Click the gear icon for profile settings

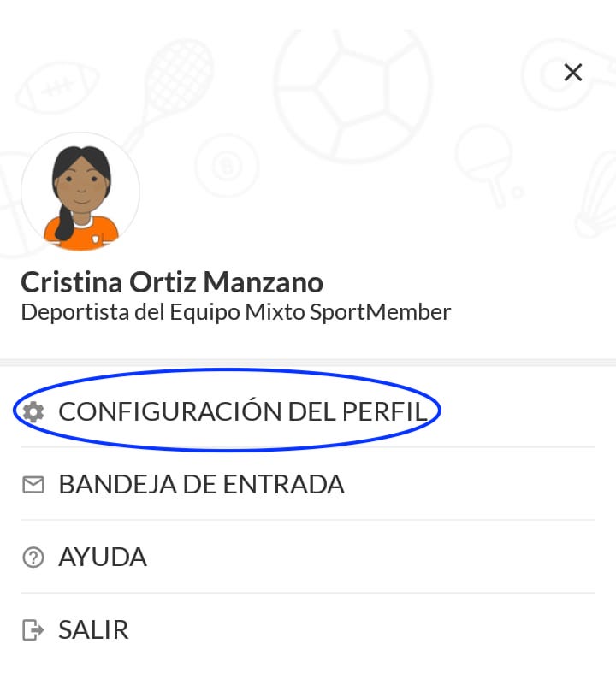(x=33, y=412)
